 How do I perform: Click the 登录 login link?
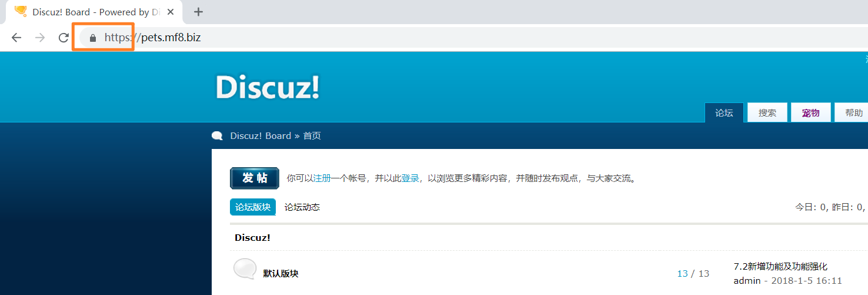tap(410, 178)
